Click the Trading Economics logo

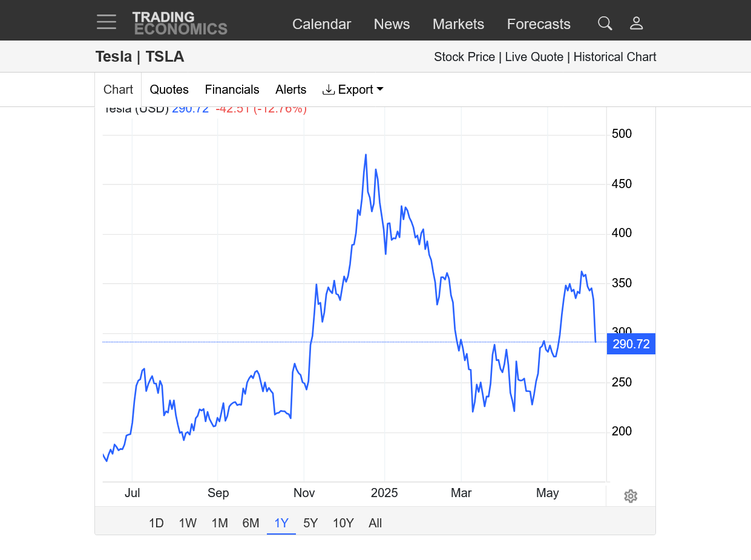[x=180, y=23]
